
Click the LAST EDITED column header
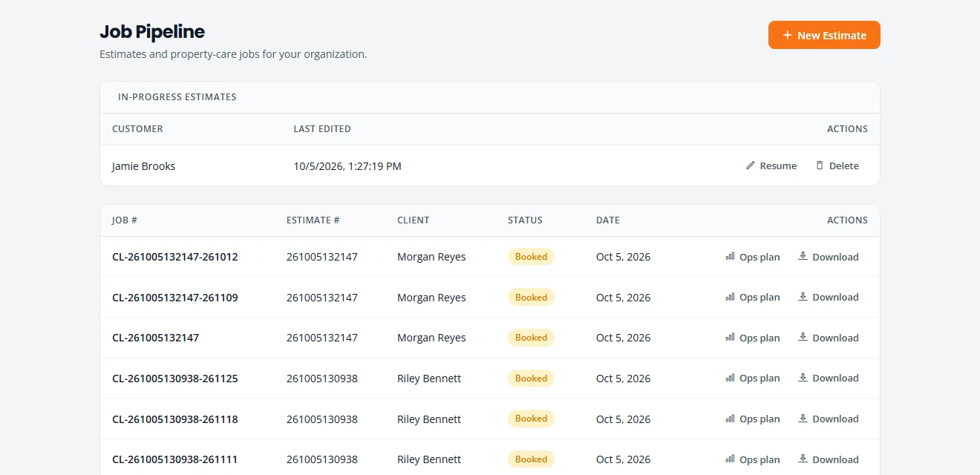322,129
